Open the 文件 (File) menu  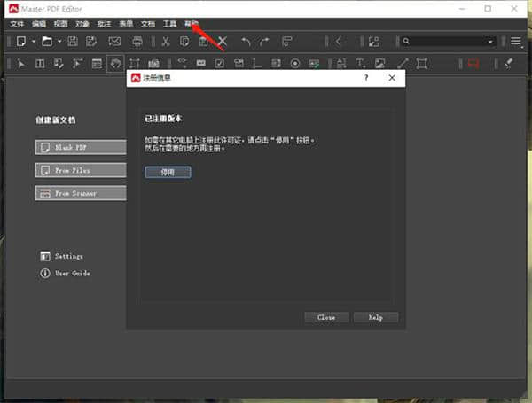coord(17,23)
